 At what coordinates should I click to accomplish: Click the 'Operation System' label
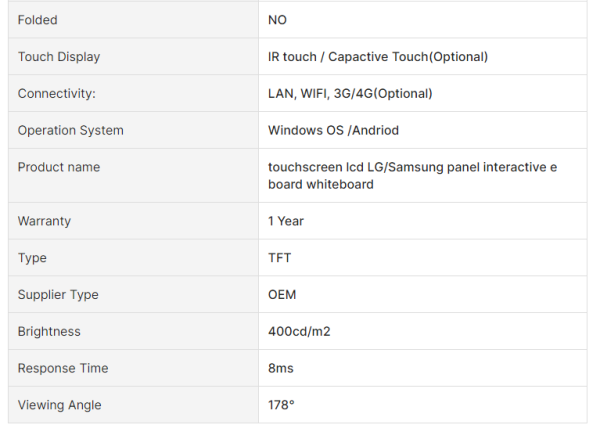pos(71,131)
